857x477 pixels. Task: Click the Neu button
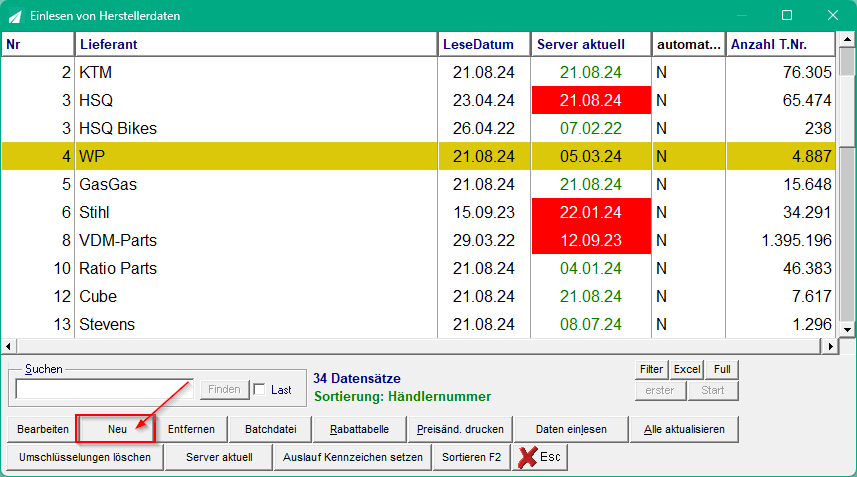pos(117,429)
